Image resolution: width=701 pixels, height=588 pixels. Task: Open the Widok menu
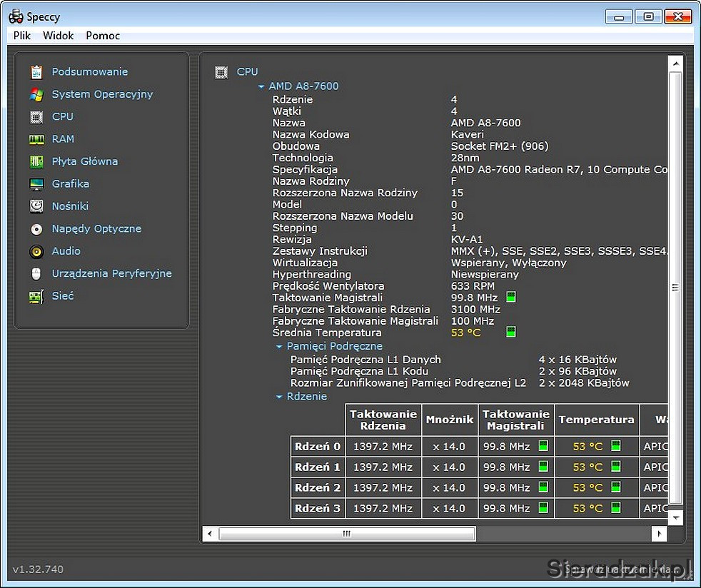coord(58,36)
